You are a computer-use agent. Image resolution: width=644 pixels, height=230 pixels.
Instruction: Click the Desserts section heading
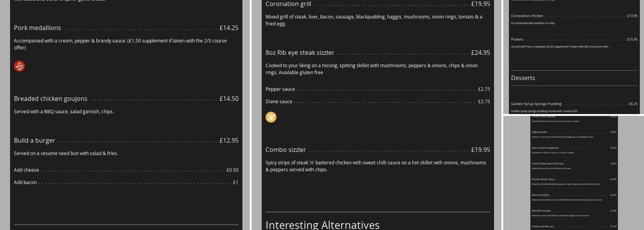pos(523,78)
